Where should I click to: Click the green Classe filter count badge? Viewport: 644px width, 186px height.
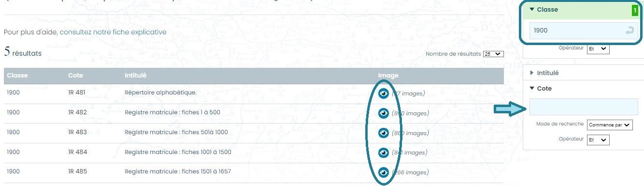coord(635,10)
